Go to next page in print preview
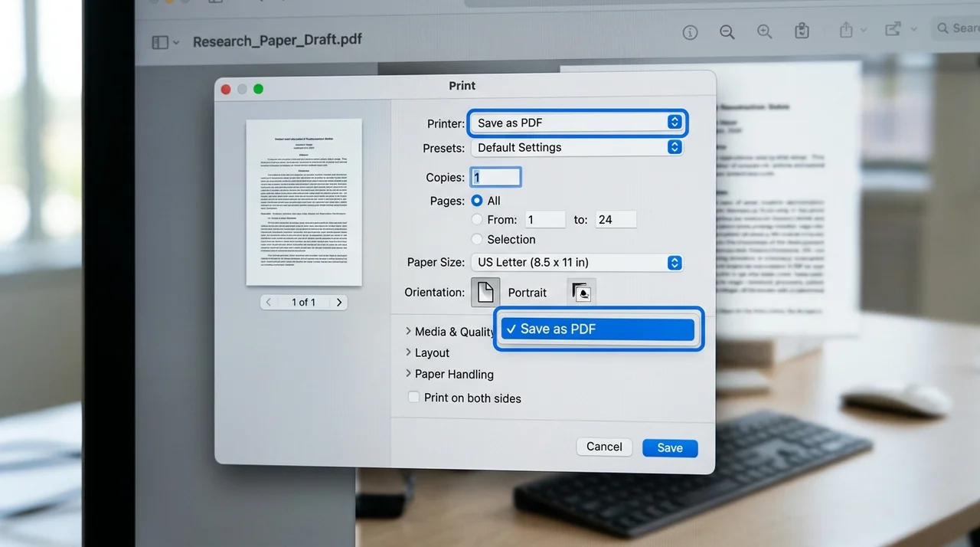The width and height of the screenshot is (980, 547). tap(339, 303)
